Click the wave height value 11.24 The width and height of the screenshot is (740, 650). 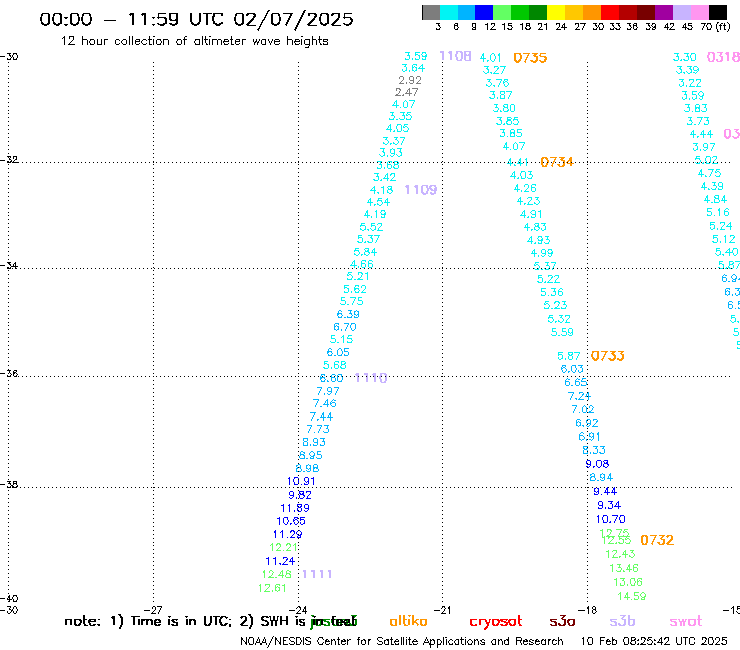pyautogui.click(x=280, y=561)
